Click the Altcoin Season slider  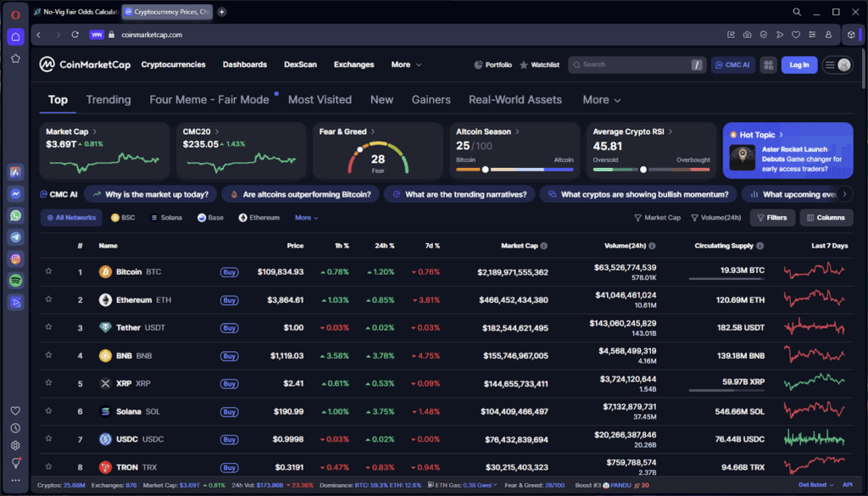click(515, 170)
